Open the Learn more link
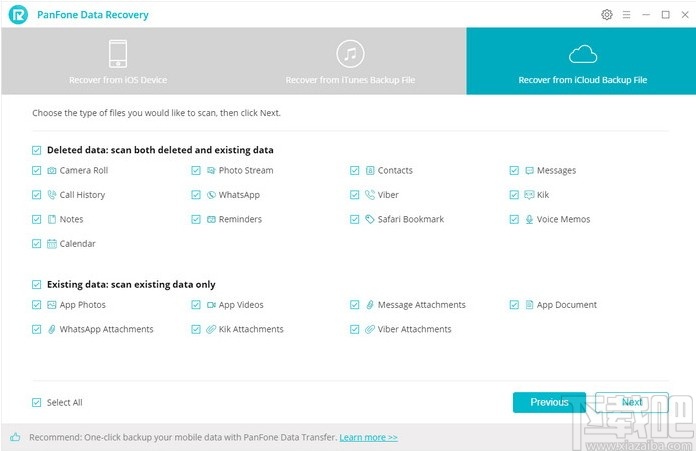 pos(368,437)
